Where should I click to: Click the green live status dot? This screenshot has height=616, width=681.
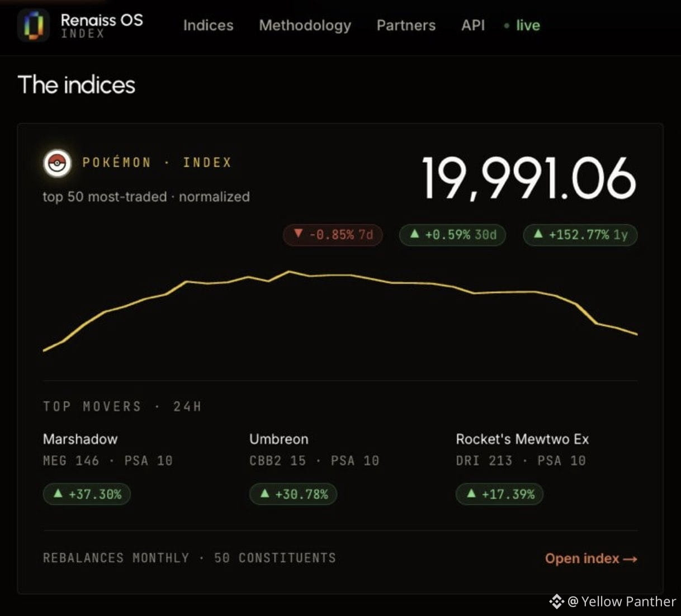[507, 26]
